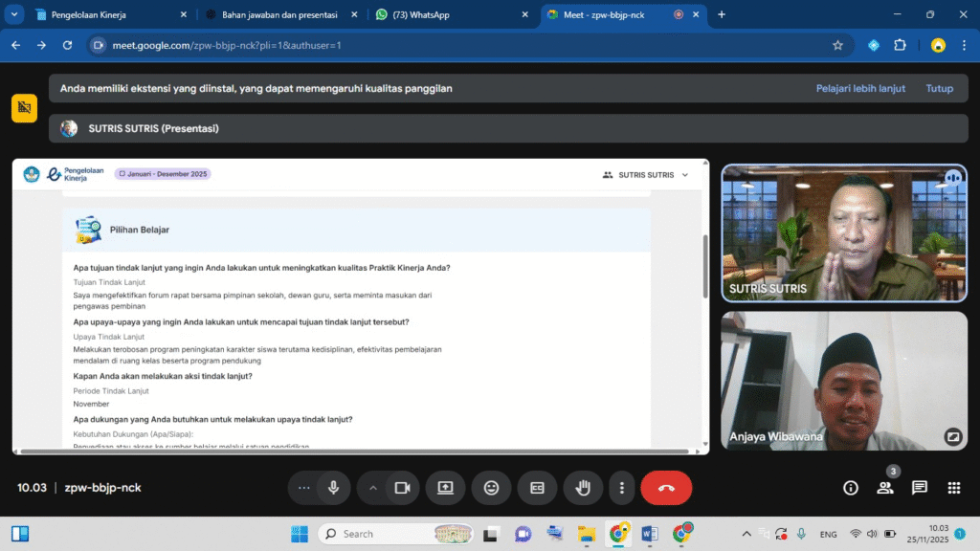Click the presentation's vertical scrollbar
The width and height of the screenshot is (980, 551).
coord(705,266)
